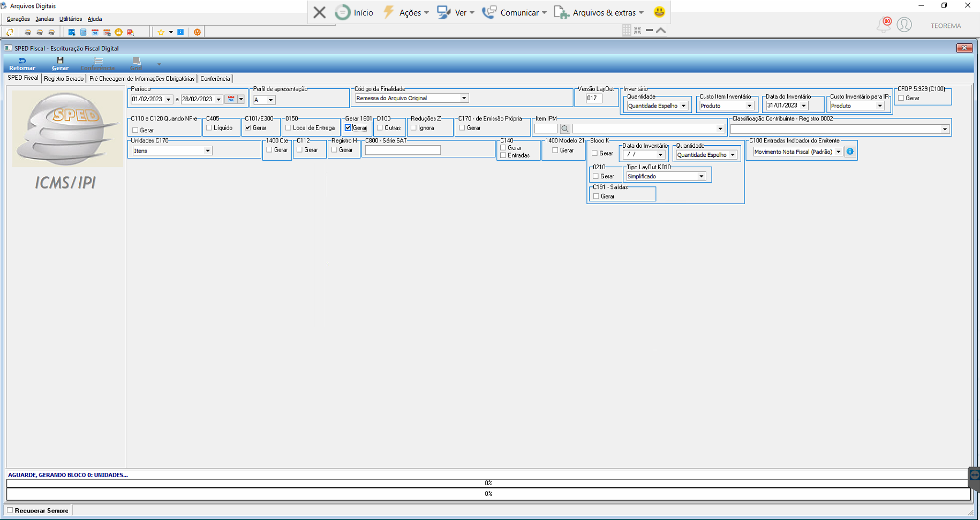
Task: Open the Utilitários menu
Action: pyautogui.click(x=71, y=19)
